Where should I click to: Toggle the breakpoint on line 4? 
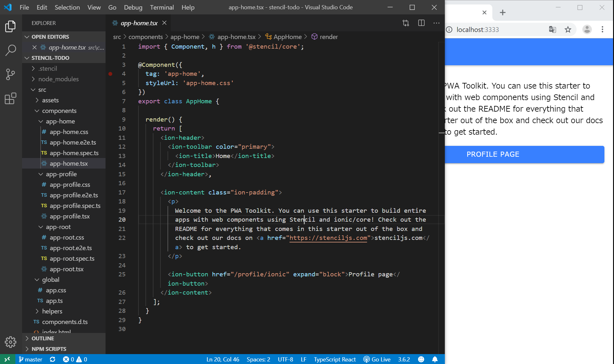click(x=110, y=74)
